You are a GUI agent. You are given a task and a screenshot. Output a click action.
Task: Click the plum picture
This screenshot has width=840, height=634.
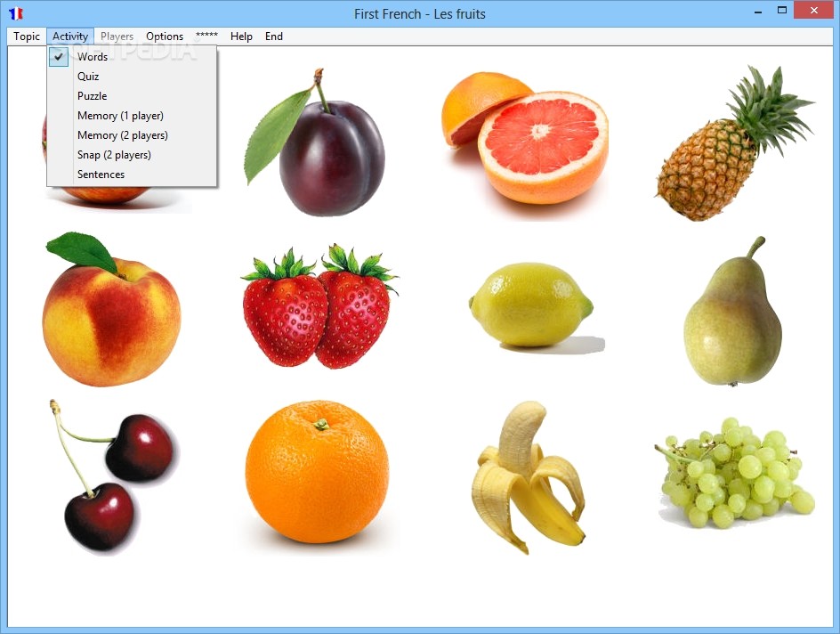[x=315, y=142]
